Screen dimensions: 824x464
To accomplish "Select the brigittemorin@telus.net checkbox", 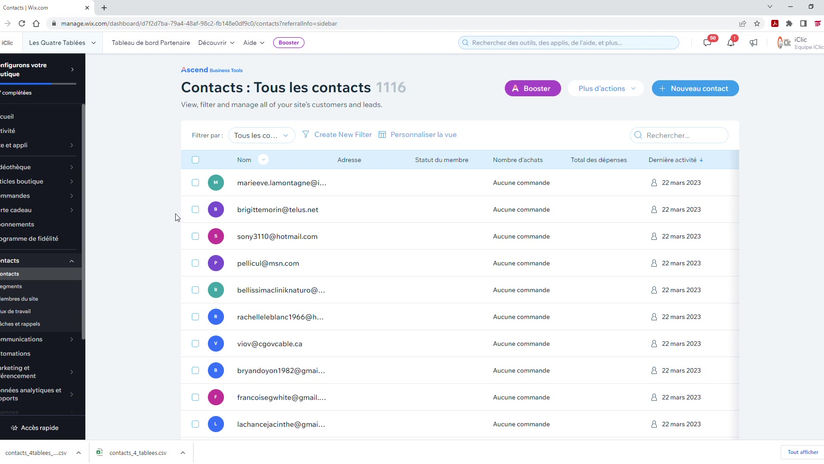I will point(195,209).
